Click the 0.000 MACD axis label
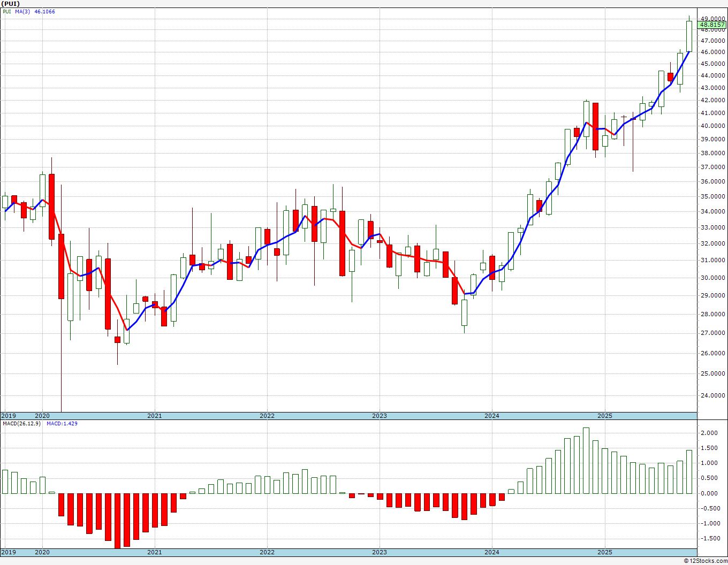Viewport: 728px width, 565px height. (709, 493)
